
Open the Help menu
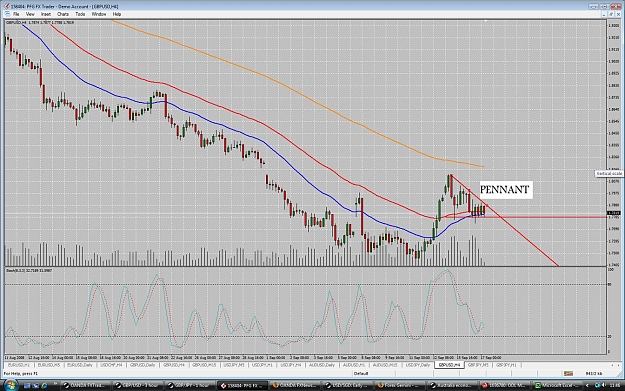[x=116, y=14]
